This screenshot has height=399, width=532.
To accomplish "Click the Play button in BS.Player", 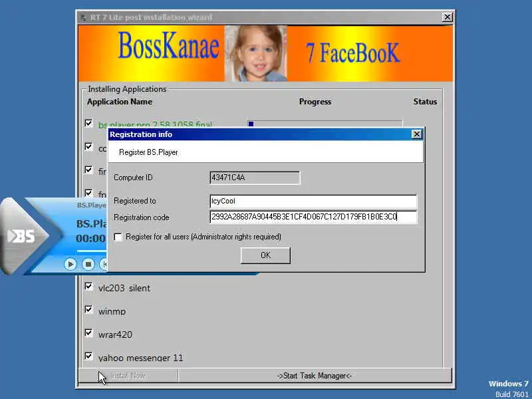I will click(70, 264).
